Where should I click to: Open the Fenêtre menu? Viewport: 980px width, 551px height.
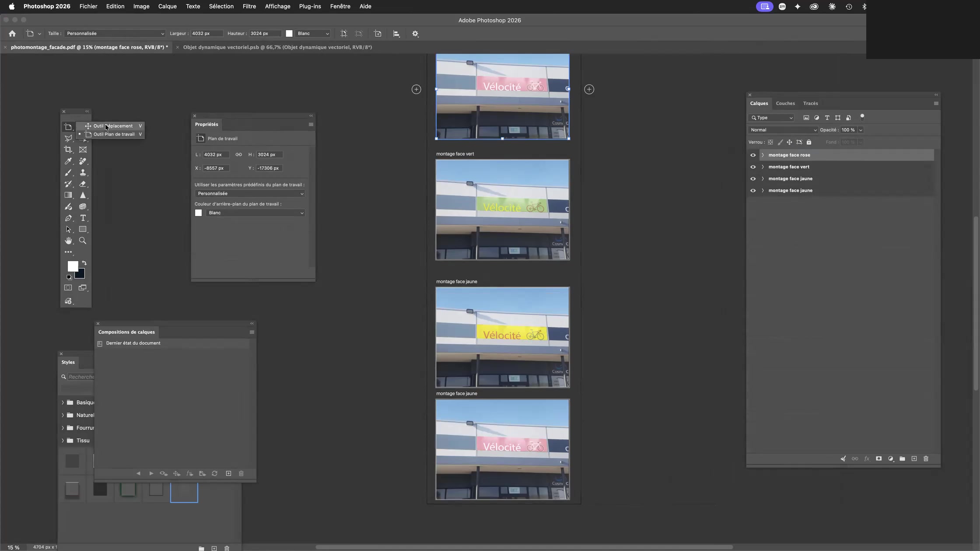tap(340, 7)
